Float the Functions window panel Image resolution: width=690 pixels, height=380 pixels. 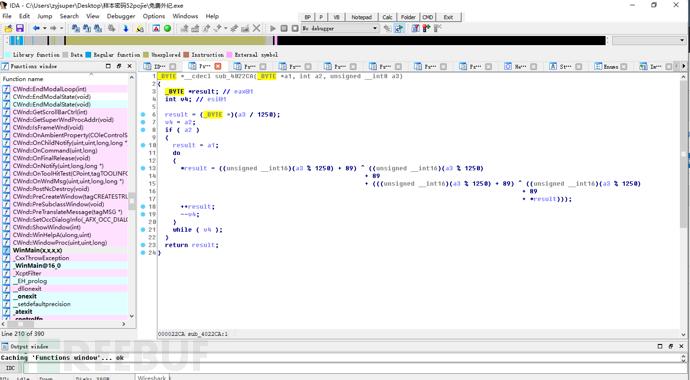tap(108, 66)
